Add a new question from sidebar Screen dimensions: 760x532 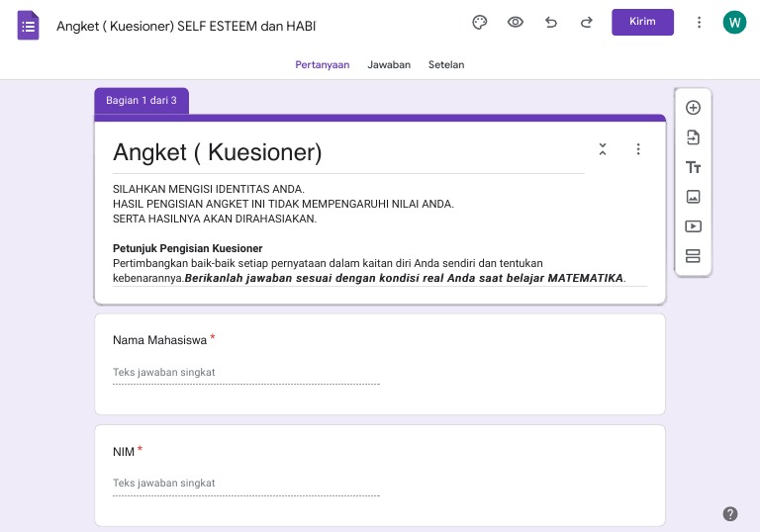pyautogui.click(x=693, y=108)
